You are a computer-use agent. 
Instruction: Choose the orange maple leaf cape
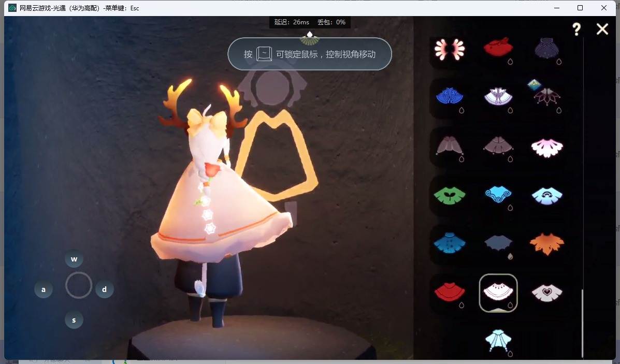pos(547,243)
